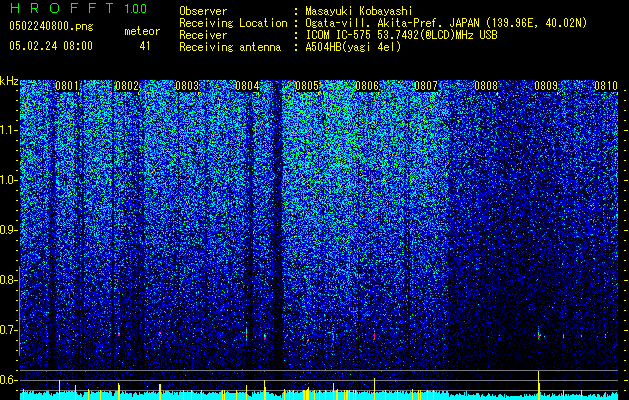Click the 0.9 kHz axis label
The image size is (629, 400).
point(9,230)
